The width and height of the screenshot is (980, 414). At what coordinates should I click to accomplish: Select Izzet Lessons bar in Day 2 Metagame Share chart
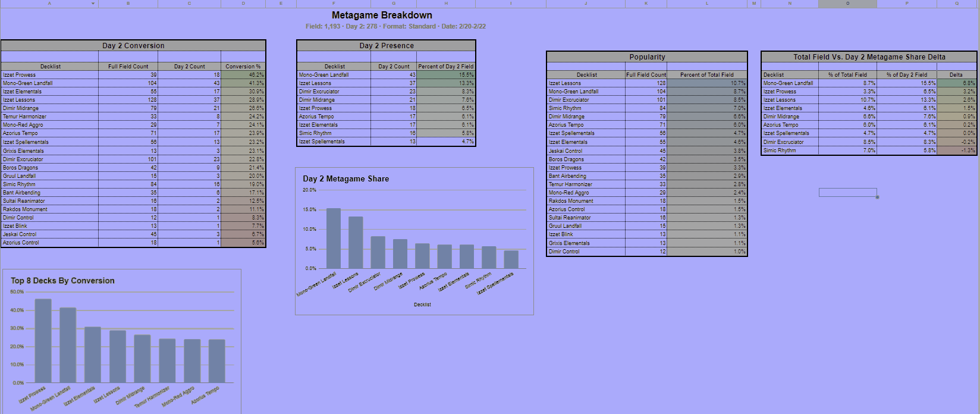click(x=356, y=242)
